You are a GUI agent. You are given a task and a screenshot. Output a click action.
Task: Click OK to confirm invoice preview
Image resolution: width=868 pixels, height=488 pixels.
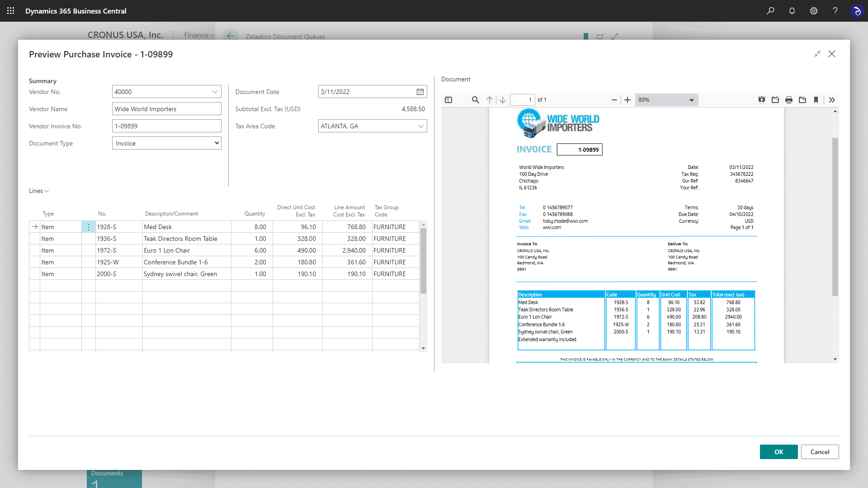(x=778, y=452)
